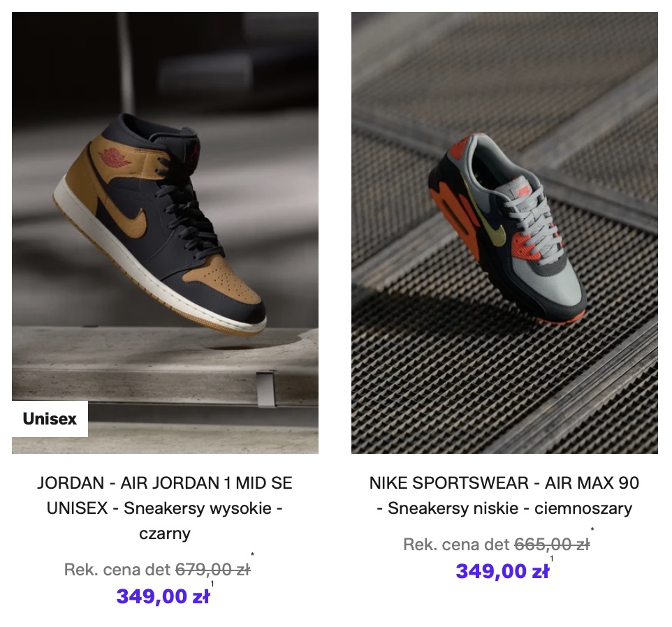
Task: Click the grey and orange Air Max sneaker
Action: pyautogui.click(x=507, y=229)
